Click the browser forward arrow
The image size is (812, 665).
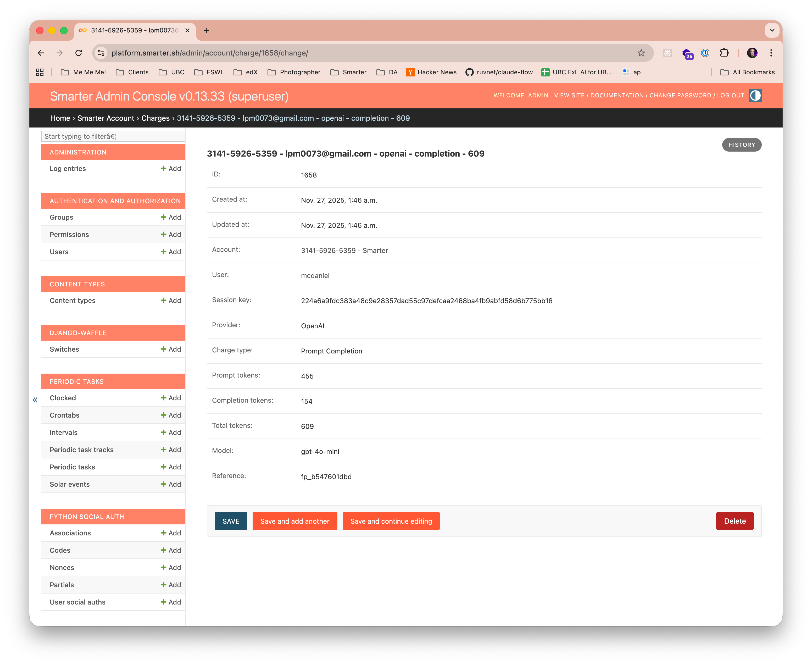pyautogui.click(x=59, y=53)
